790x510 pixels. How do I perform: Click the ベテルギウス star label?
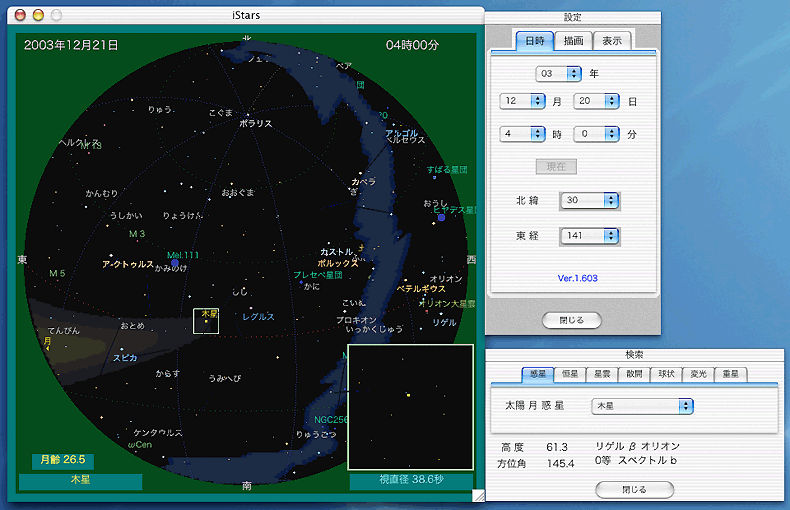[421, 289]
